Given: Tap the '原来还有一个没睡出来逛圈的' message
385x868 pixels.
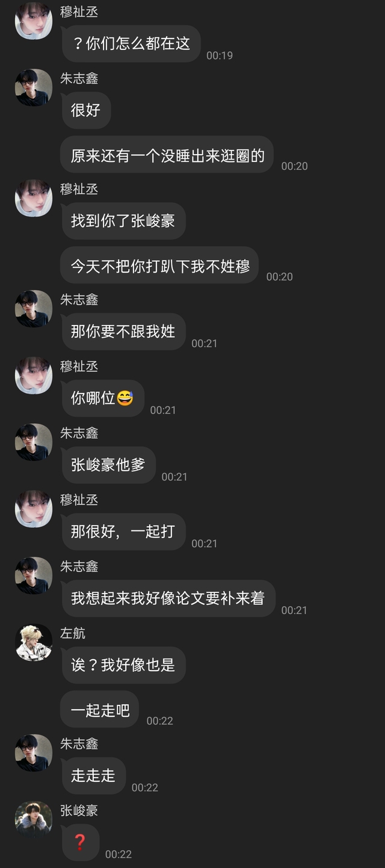Looking at the screenshot, I should 167,155.
